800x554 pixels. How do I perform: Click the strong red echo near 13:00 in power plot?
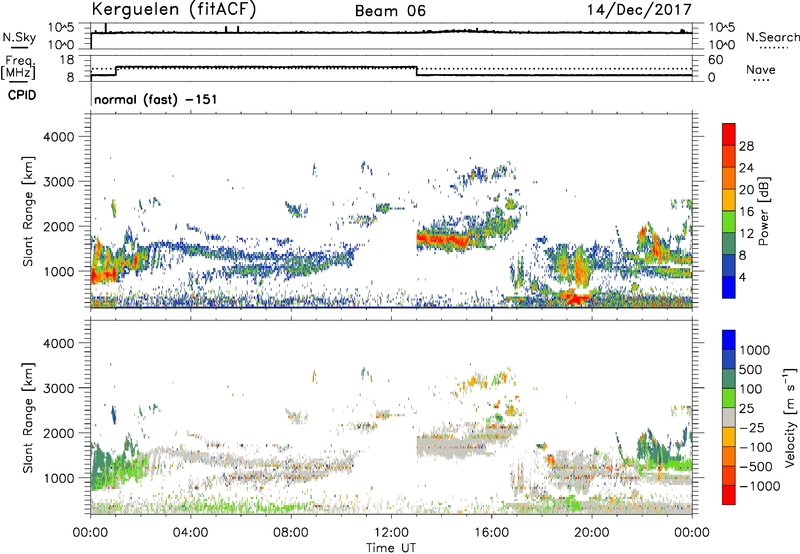(441, 239)
